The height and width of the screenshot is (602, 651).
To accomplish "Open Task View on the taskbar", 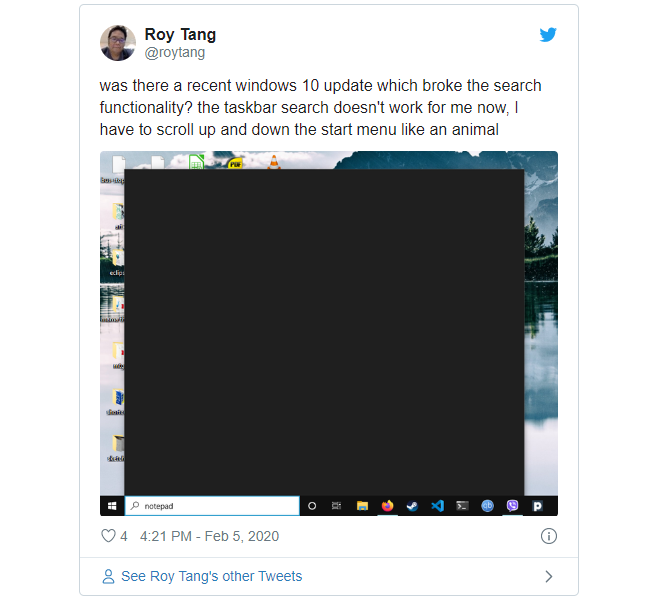I will tap(336, 506).
